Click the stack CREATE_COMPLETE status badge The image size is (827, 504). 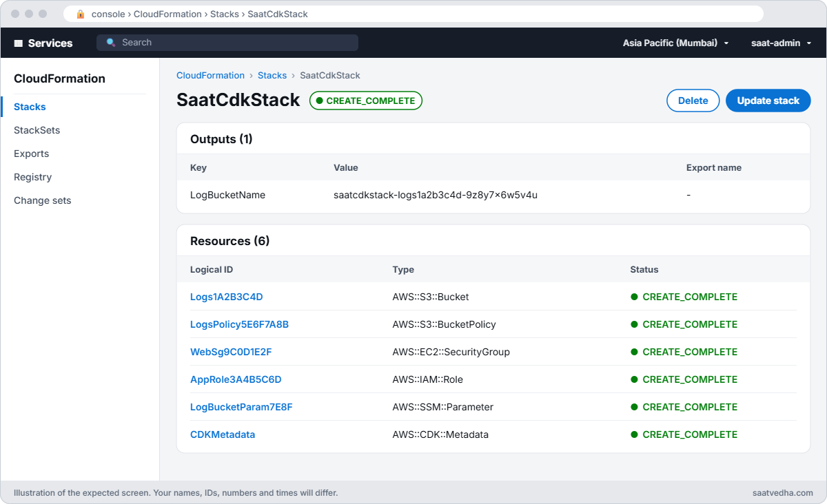pos(366,101)
